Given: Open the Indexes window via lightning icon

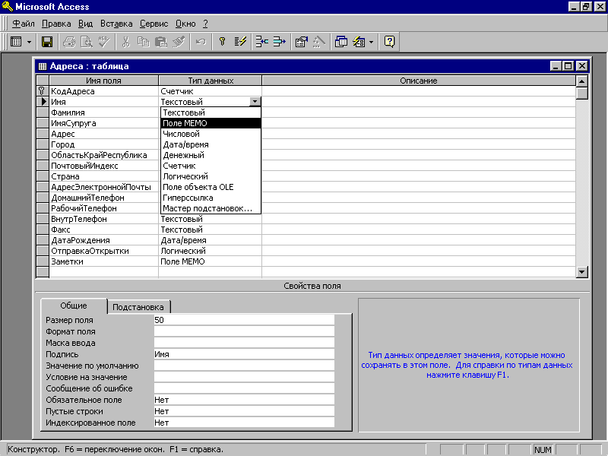Looking at the screenshot, I should click(239, 42).
